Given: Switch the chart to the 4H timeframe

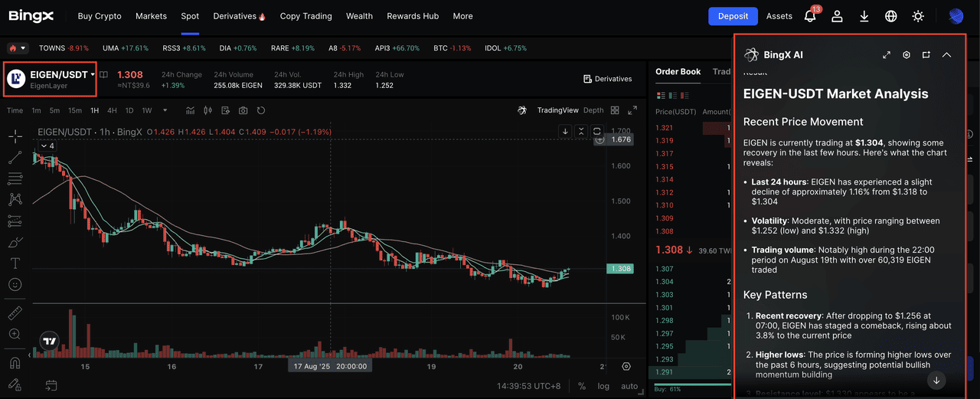Looking at the screenshot, I should (x=112, y=110).
